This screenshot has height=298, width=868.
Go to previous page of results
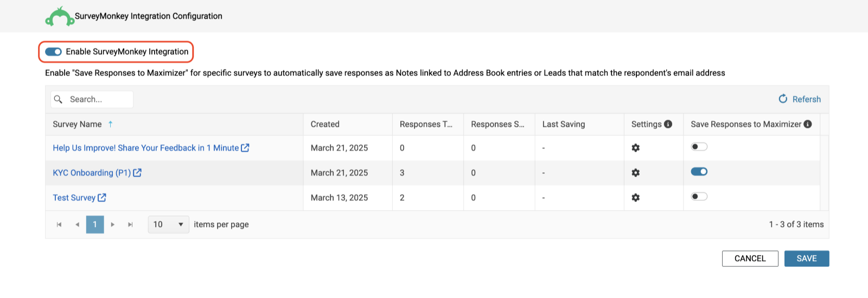77,224
